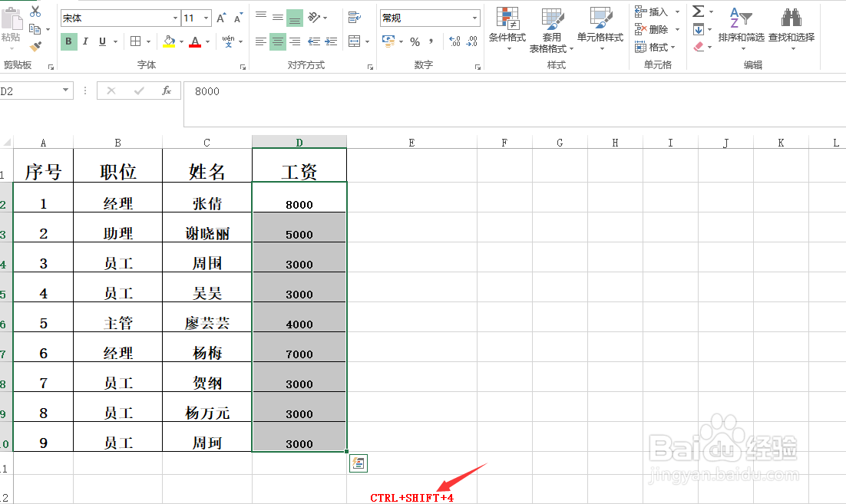Click the text orientation icon
This screenshot has width=846, height=504.
tap(314, 17)
